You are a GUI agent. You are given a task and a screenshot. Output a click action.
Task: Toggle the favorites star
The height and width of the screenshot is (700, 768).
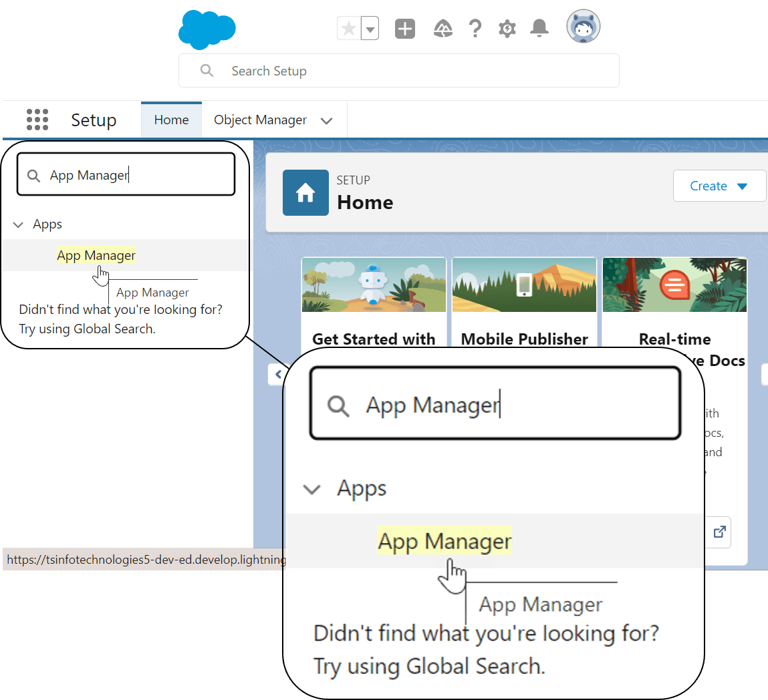click(348, 28)
